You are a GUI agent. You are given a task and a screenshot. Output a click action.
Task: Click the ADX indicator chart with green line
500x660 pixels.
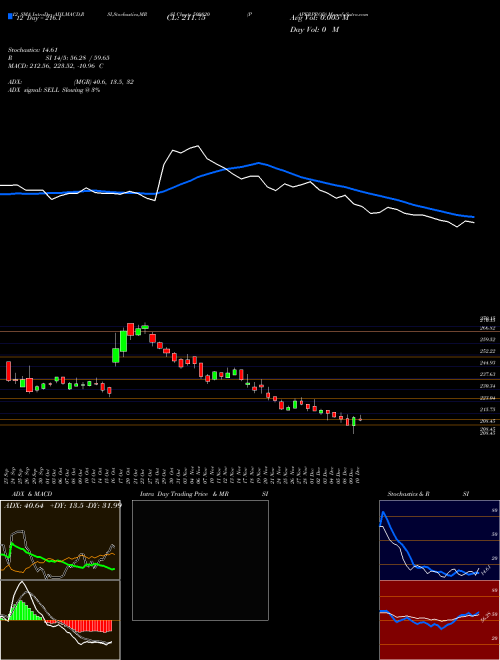point(60,540)
